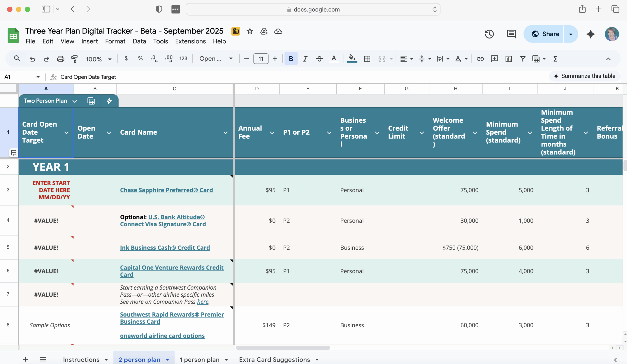627x364 pixels.
Task: Decrease decimal places
Action: point(154,59)
